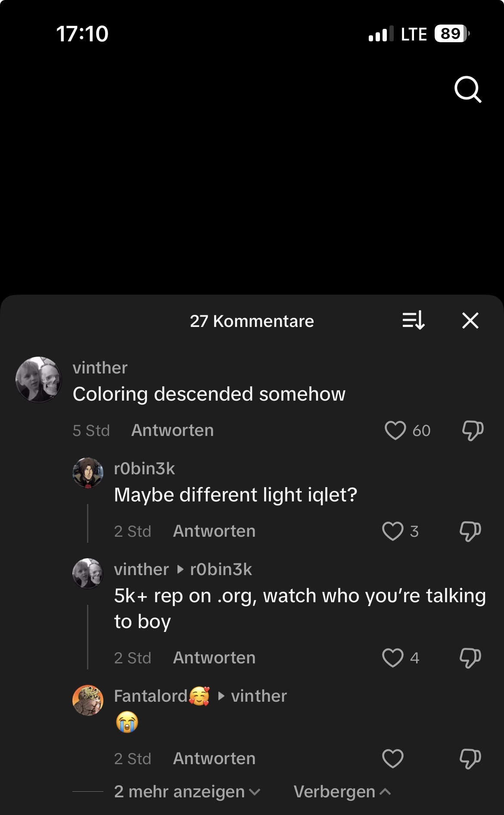Tap r0bin3k mention in vinther's reply header
This screenshot has width=504, height=815.
pos(221,569)
